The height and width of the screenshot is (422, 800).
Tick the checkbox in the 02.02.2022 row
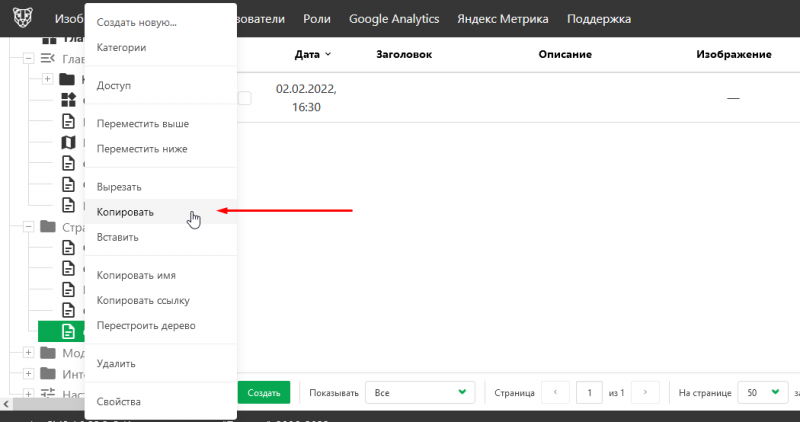(x=244, y=97)
